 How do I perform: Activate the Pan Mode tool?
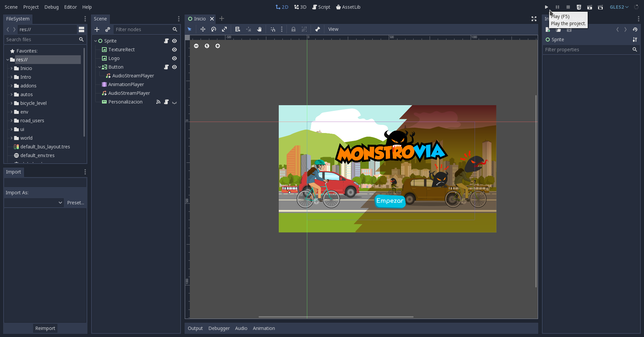tap(259, 29)
